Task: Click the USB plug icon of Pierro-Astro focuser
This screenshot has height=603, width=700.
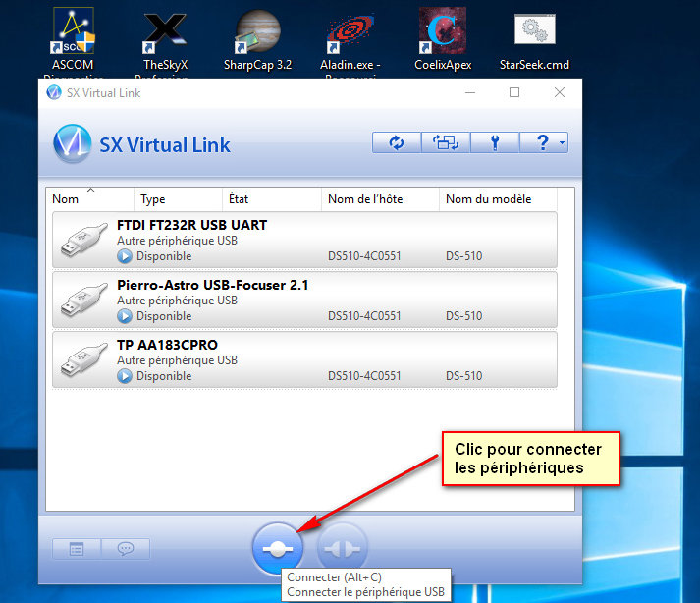Action: tap(83, 301)
